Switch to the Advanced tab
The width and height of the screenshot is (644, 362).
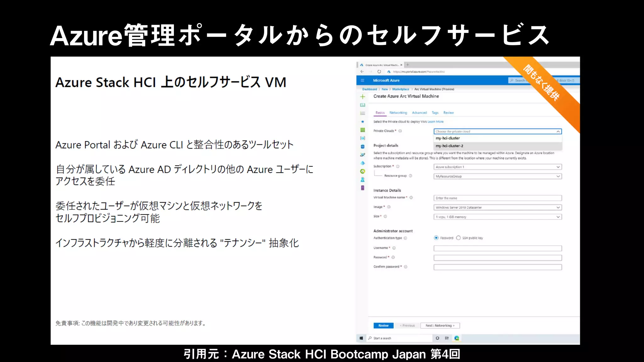419,112
